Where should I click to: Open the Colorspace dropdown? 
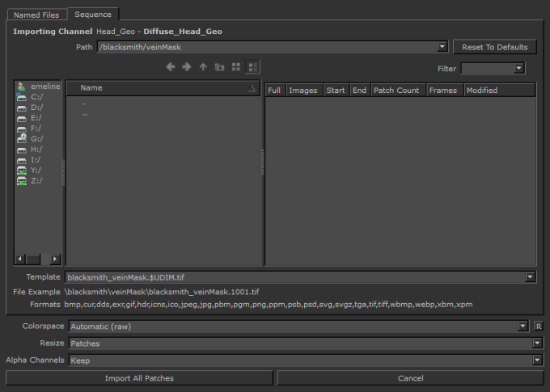522,327
